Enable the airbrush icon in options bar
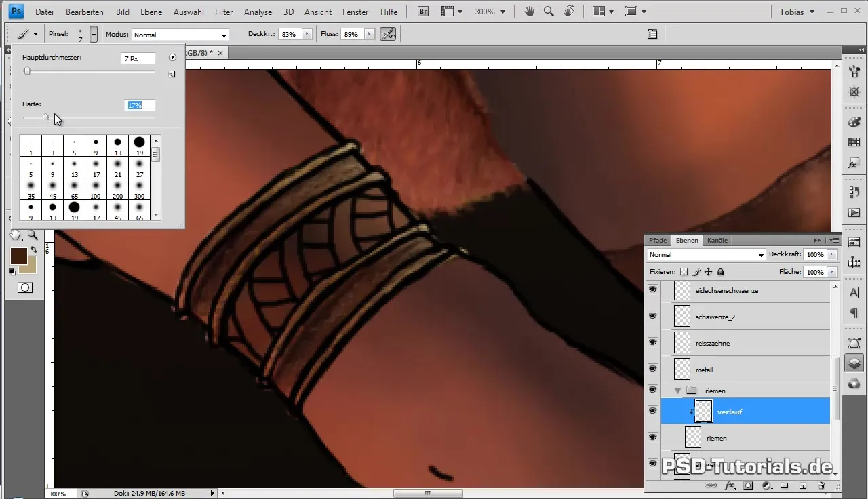Viewport: 868px width, 499px height. pyautogui.click(x=388, y=34)
